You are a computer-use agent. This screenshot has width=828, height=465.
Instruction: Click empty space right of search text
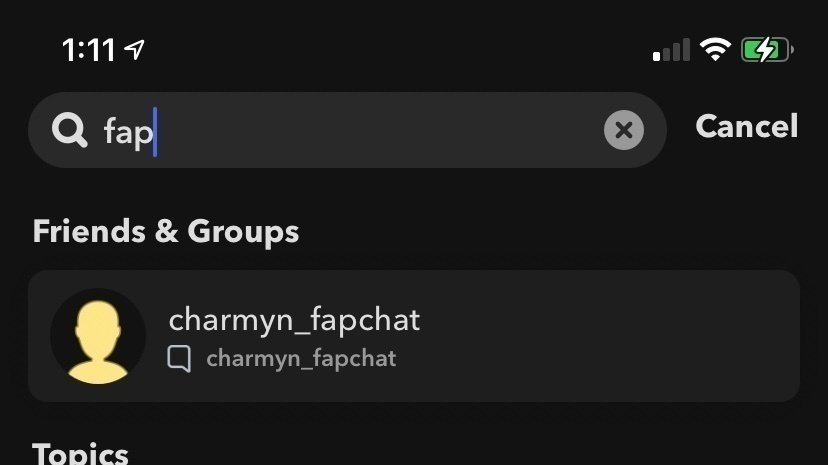tap(380, 130)
